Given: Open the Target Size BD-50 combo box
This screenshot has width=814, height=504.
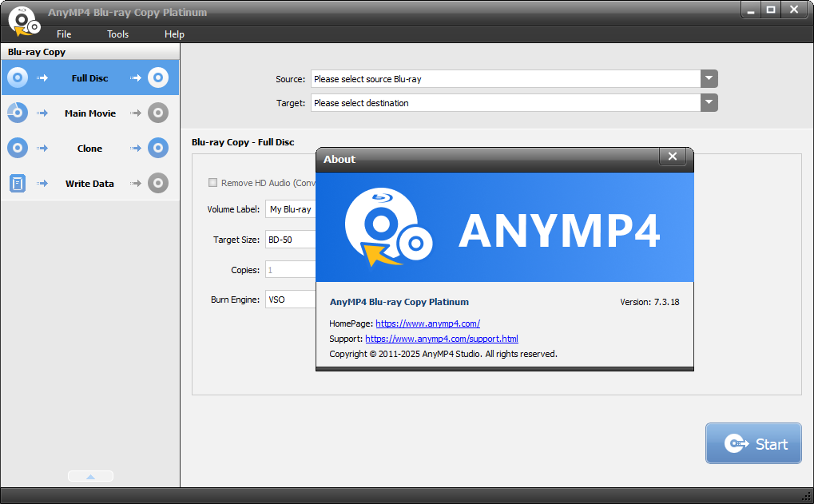Looking at the screenshot, I should (x=291, y=240).
